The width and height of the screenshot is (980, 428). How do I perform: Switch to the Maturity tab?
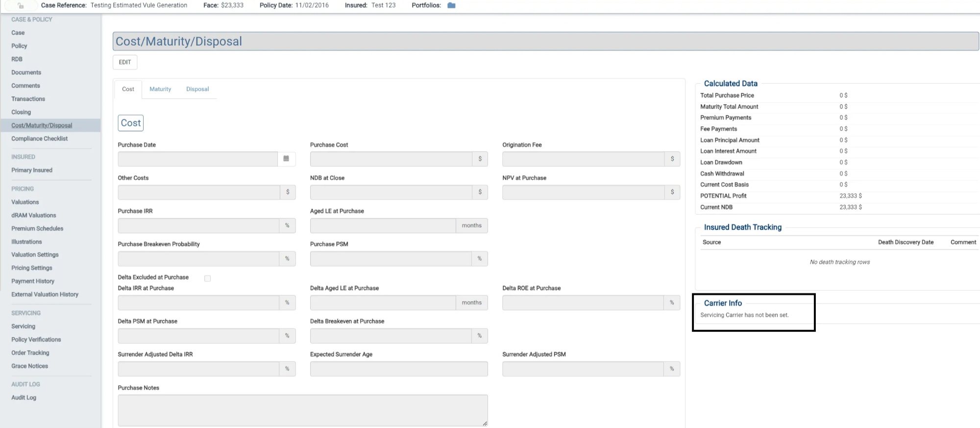[x=160, y=89]
